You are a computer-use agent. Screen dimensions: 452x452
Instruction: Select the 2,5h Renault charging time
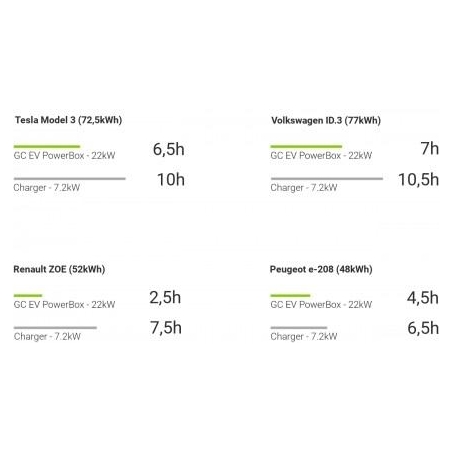pos(165,298)
